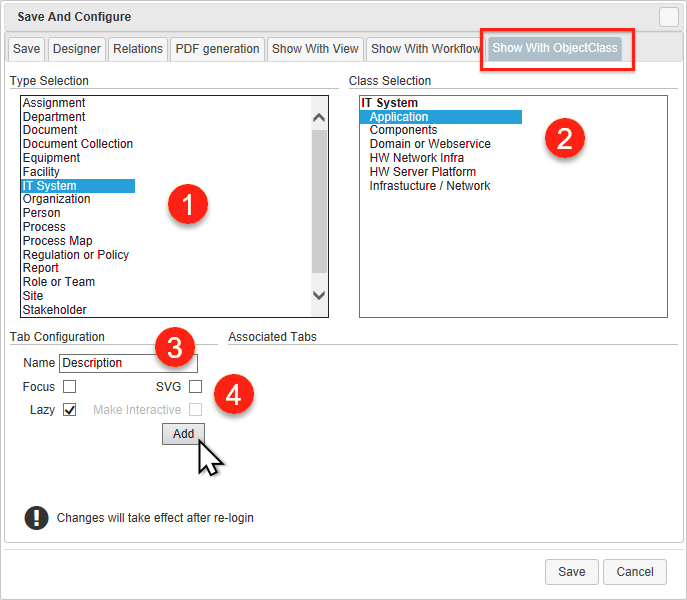The height and width of the screenshot is (600, 687).
Task: Select Document Collection in type list
Action: pos(78,144)
